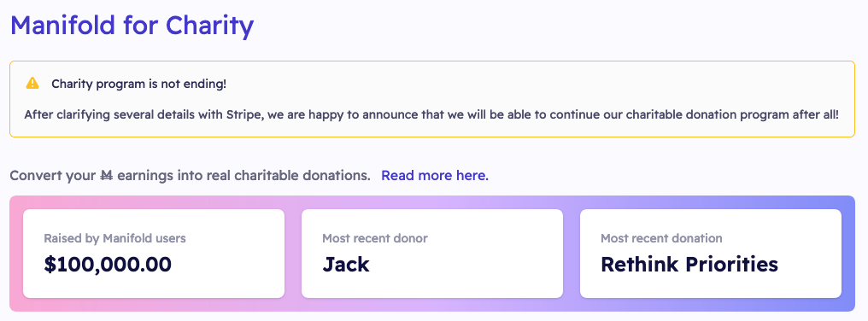The height and width of the screenshot is (321, 868).
Task: Click the "Manifold for Charity" page title
Action: (x=132, y=25)
